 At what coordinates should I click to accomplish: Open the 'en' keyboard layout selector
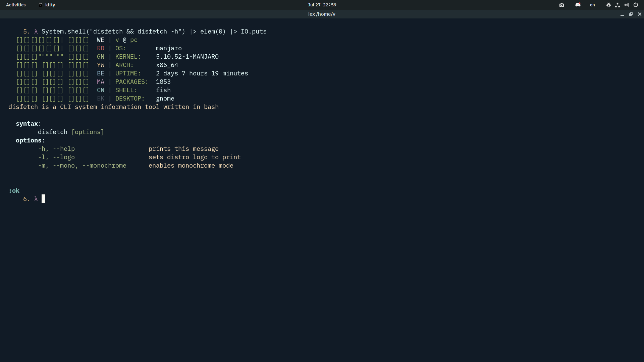(592, 5)
